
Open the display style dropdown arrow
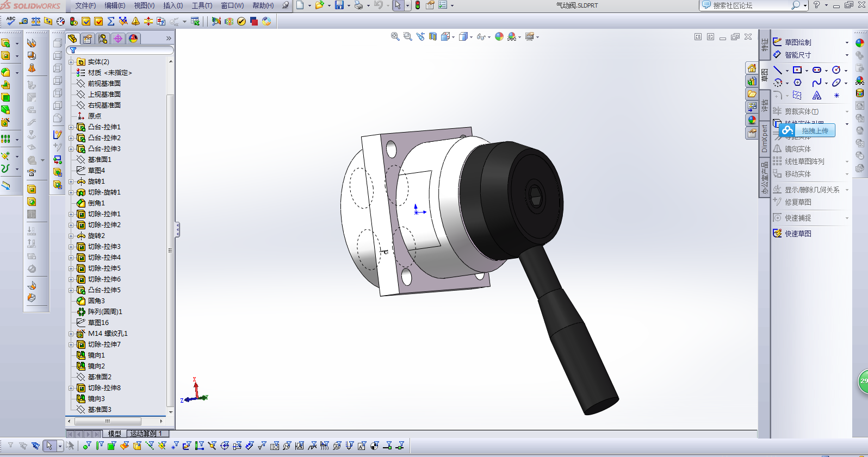tap(471, 37)
